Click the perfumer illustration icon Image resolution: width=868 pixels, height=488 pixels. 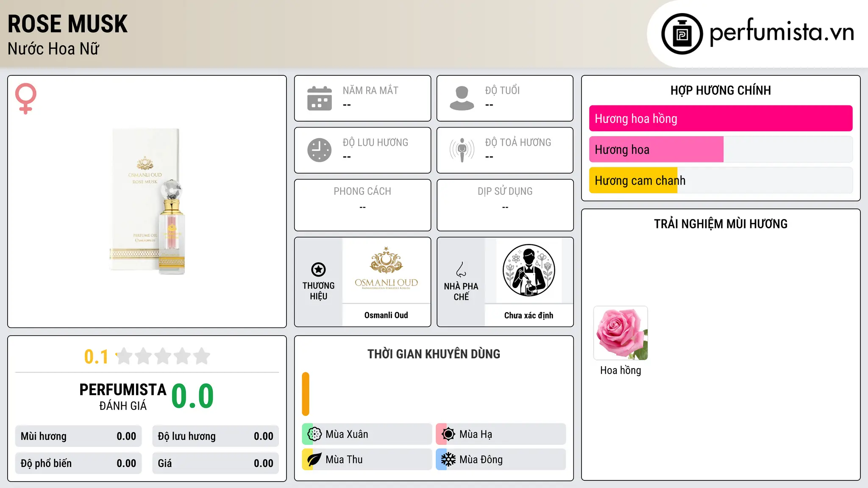coord(529,271)
